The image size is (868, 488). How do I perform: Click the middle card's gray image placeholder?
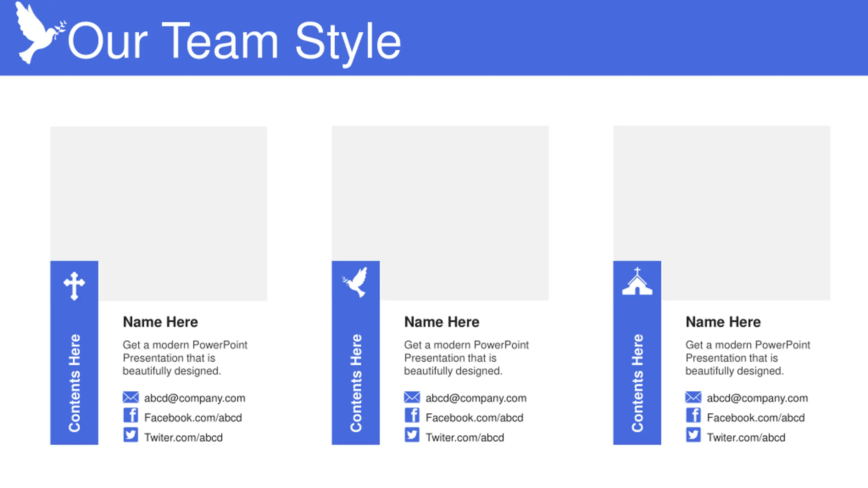click(x=440, y=213)
